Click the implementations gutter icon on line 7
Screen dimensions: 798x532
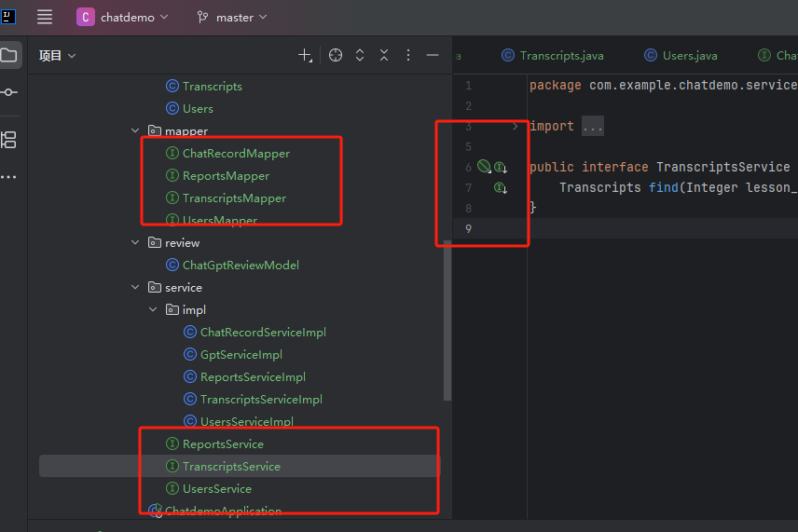pyautogui.click(x=501, y=188)
